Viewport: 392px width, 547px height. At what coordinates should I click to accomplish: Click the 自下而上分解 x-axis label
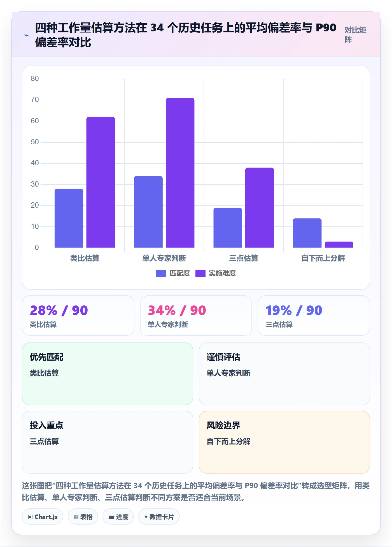[x=323, y=258]
